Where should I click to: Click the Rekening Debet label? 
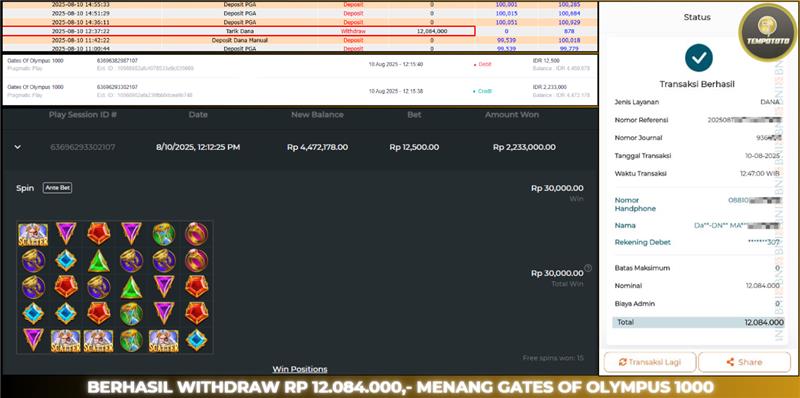click(x=642, y=242)
